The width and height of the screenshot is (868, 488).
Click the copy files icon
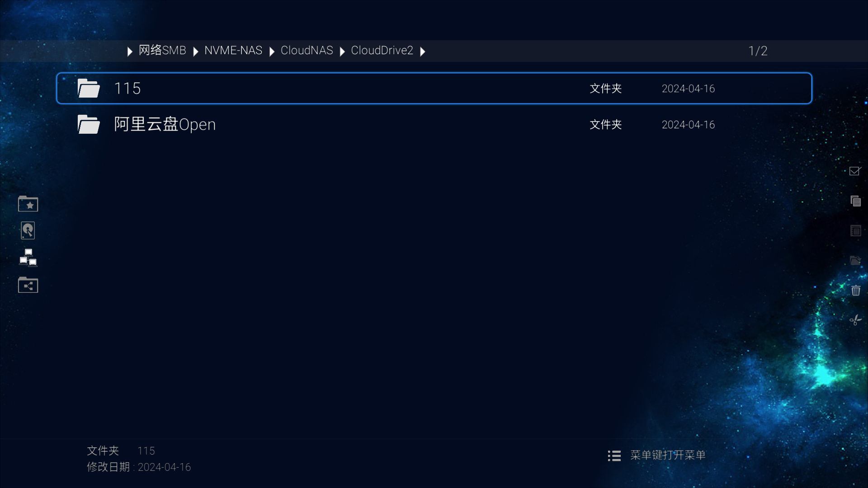pos(855,201)
